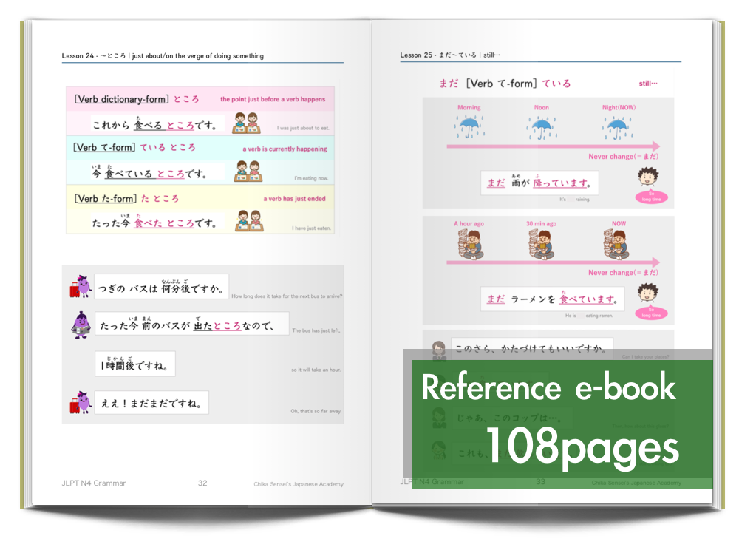Click the pink 'still…' label
756x550 pixels.
pos(648,84)
